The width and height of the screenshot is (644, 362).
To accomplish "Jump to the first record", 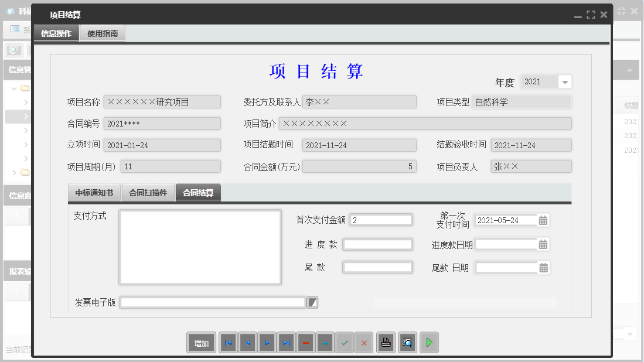I will pyautogui.click(x=227, y=343).
